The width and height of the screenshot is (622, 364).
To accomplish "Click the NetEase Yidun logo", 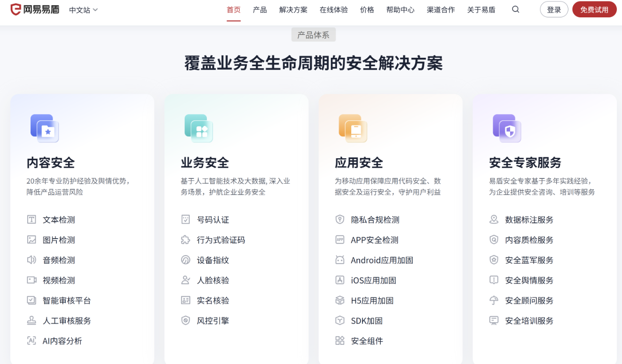I will click(35, 9).
